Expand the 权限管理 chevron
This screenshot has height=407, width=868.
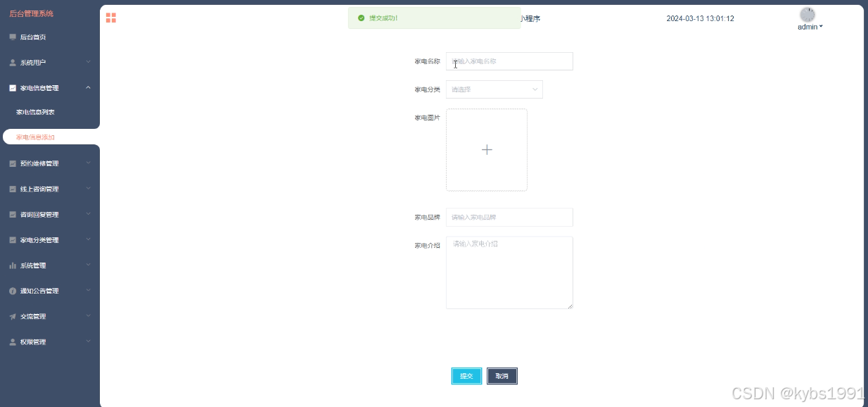point(88,341)
